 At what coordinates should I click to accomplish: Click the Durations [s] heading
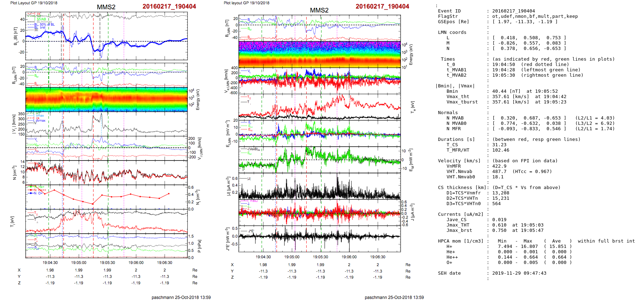tap(456, 139)
